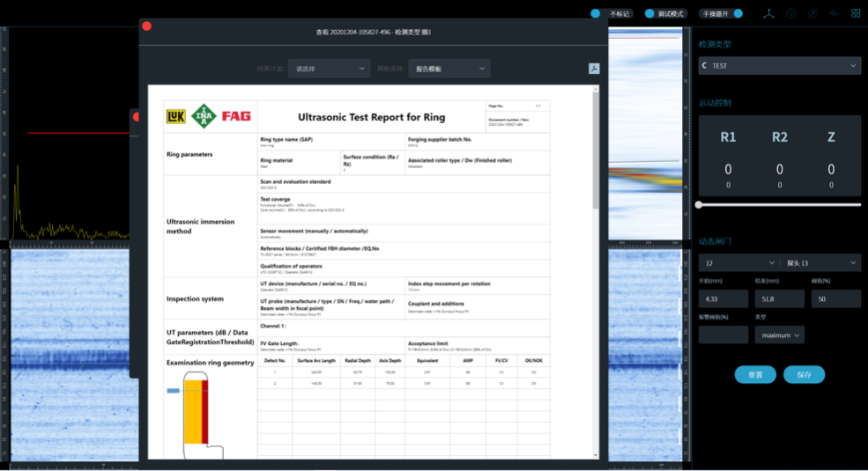Image resolution: width=868 pixels, height=471 pixels.
Task: Click the Examination ring geometry label
Action: coord(211,363)
